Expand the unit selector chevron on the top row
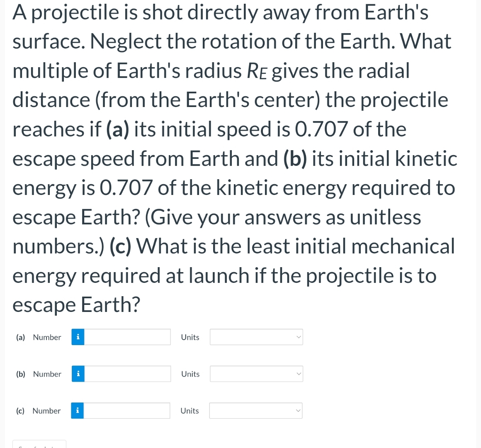481x448 pixels. click(x=298, y=337)
